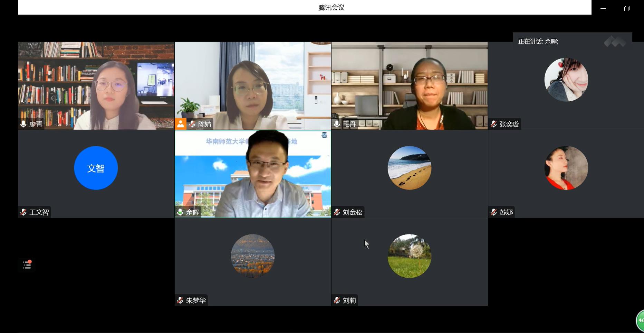Click the green circular badge at screen corner
This screenshot has height=333, width=644.
[640, 321]
